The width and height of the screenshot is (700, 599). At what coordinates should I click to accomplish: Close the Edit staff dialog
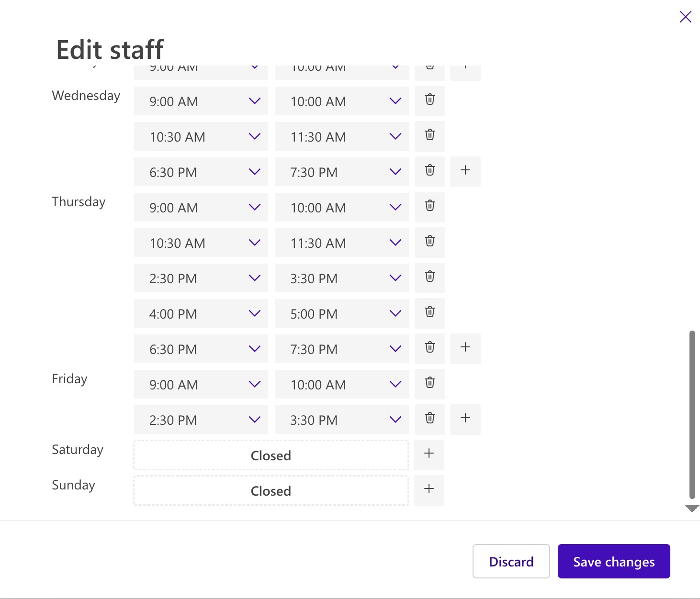tap(685, 17)
